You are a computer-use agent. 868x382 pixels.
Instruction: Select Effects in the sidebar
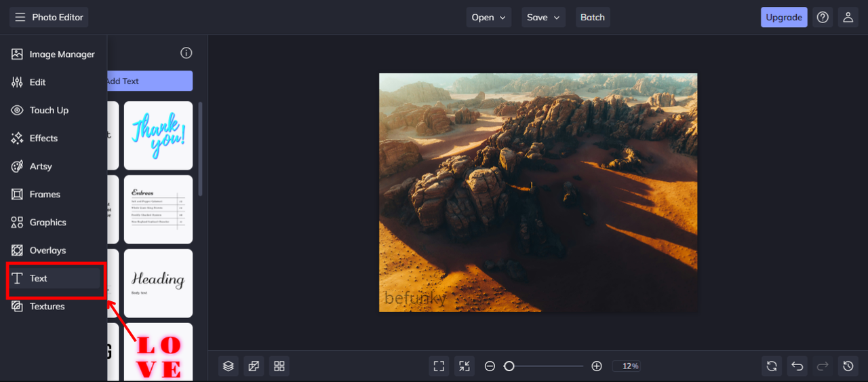[54, 138]
